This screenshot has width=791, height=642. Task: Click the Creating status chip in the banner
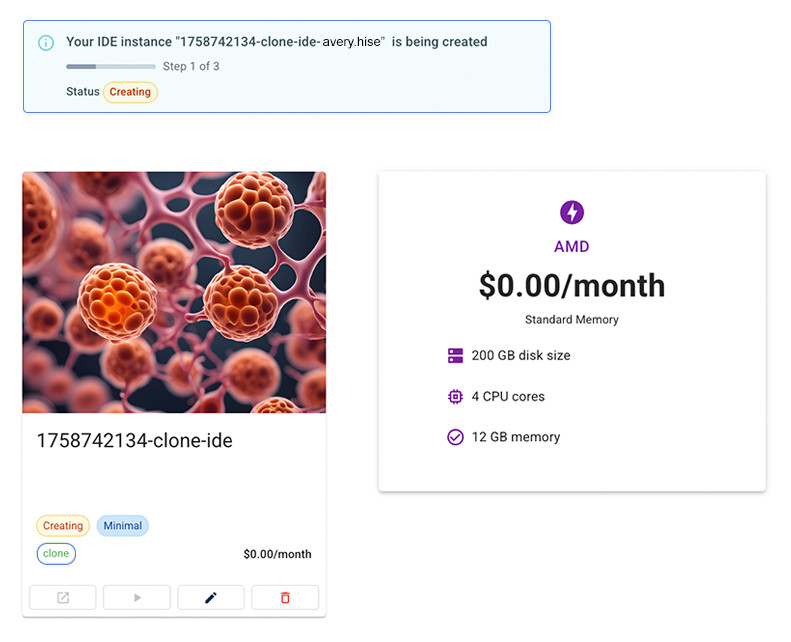130,92
